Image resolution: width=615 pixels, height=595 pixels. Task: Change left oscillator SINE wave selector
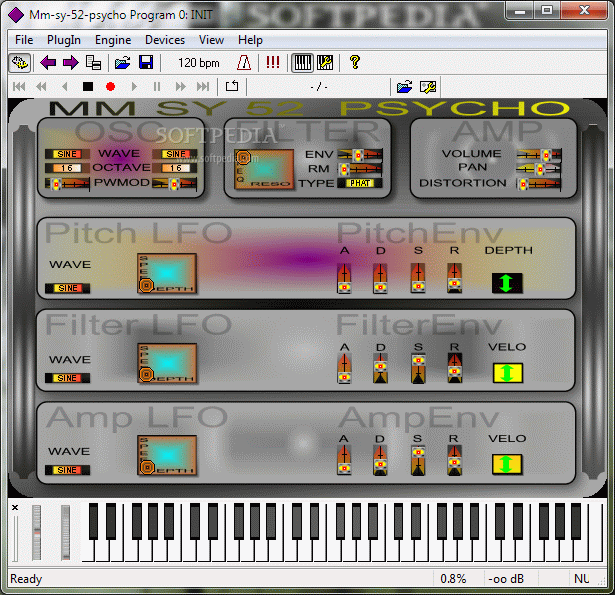pyautogui.click(x=67, y=154)
